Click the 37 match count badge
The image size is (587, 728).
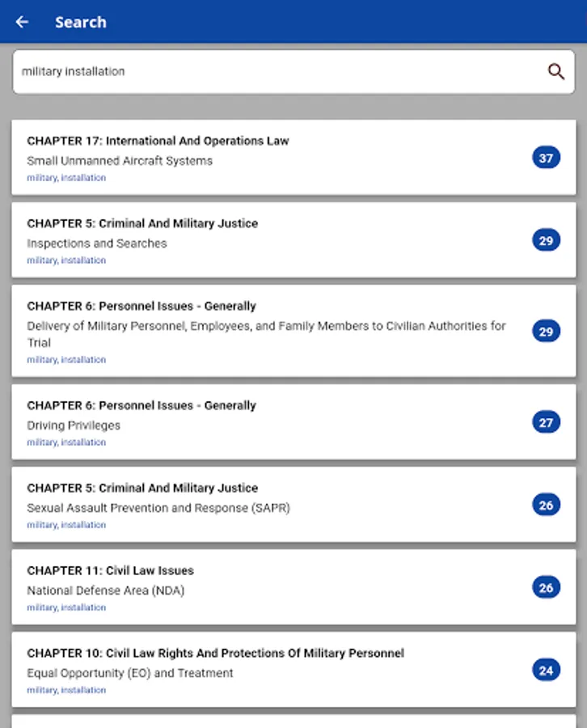pyautogui.click(x=546, y=158)
